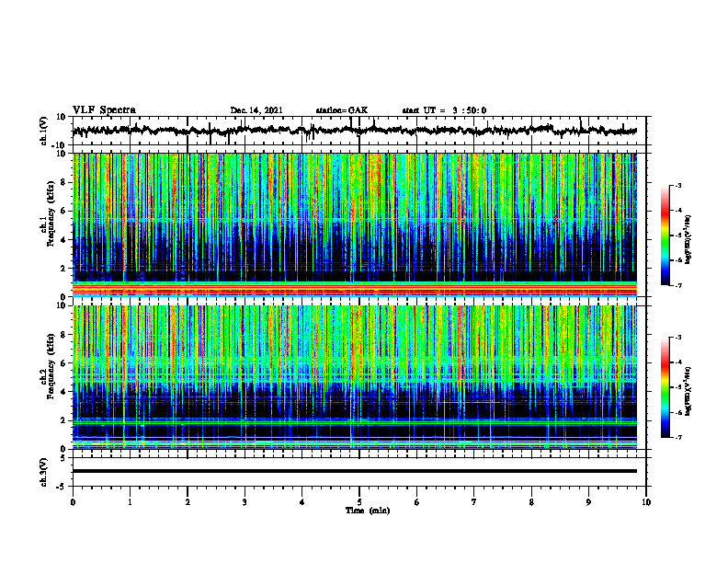Image resolution: width=728 pixels, height=563 pixels.
Task: Click the ch.2 color bar 'log(PSD)' unit label
Action: coord(688,391)
